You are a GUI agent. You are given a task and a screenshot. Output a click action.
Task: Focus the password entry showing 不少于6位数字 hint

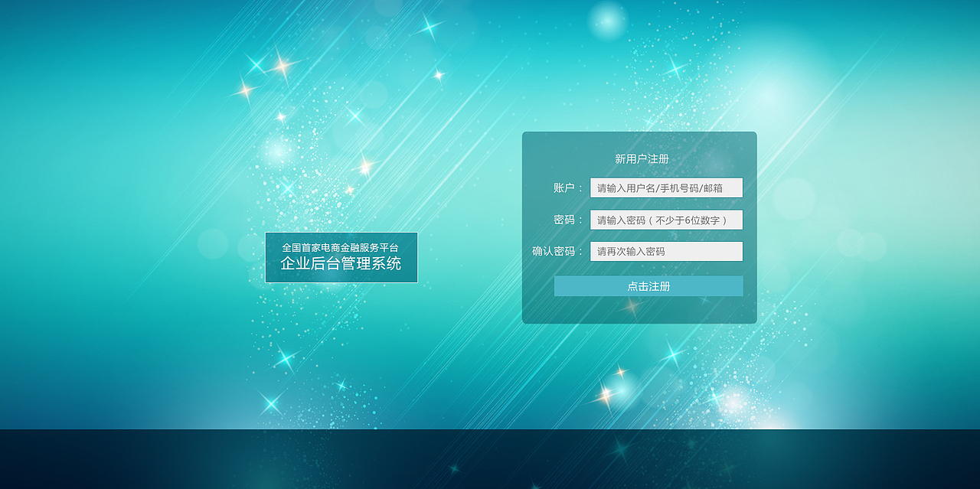pos(665,220)
